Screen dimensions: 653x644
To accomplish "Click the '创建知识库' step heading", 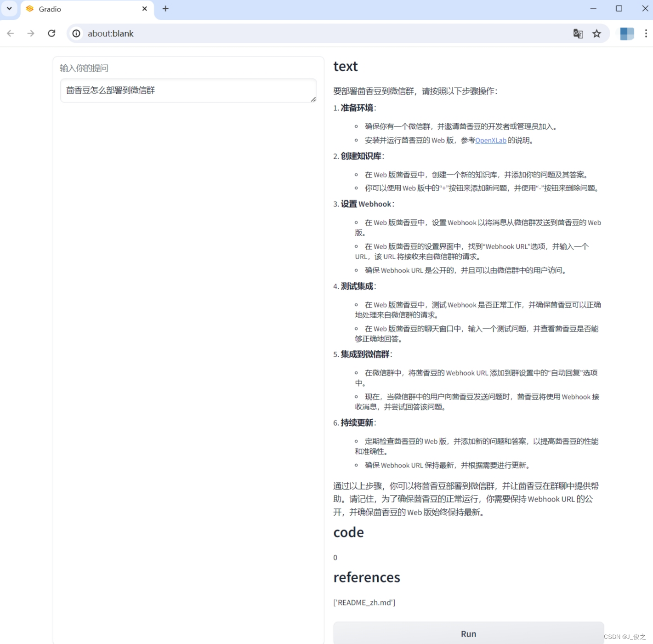I will [x=361, y=156].
